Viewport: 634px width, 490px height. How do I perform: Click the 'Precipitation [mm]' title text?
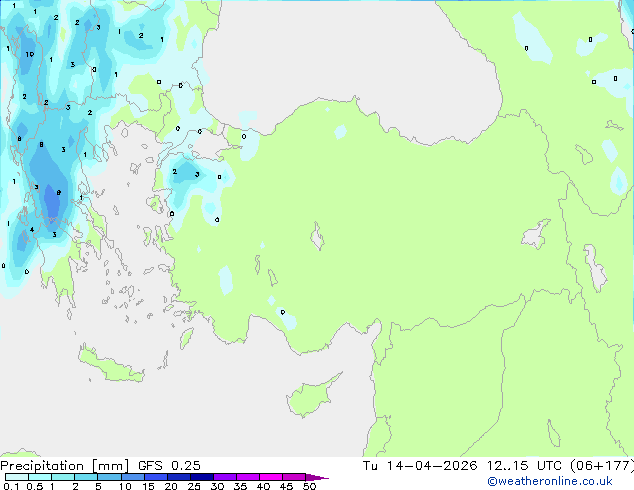pos(65,466)
